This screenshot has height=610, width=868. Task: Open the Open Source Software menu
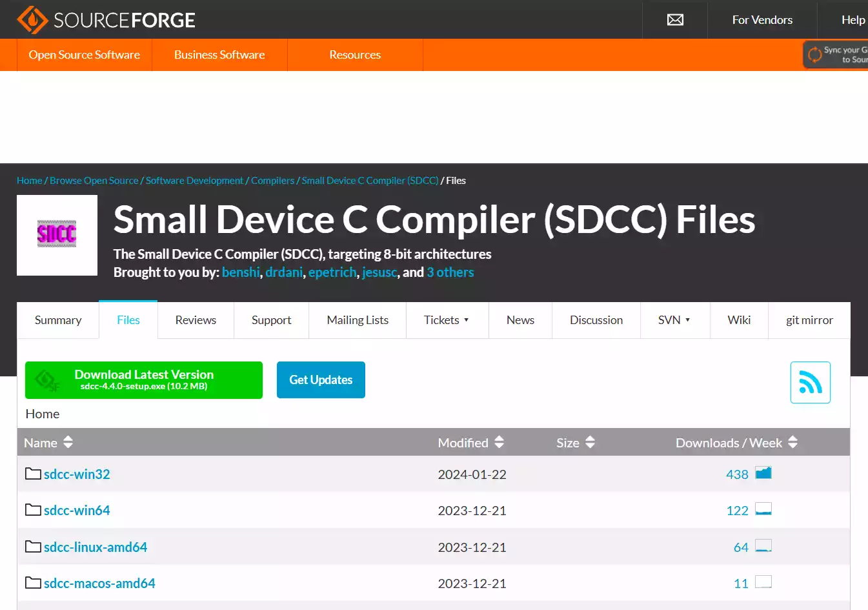(84, 55)
